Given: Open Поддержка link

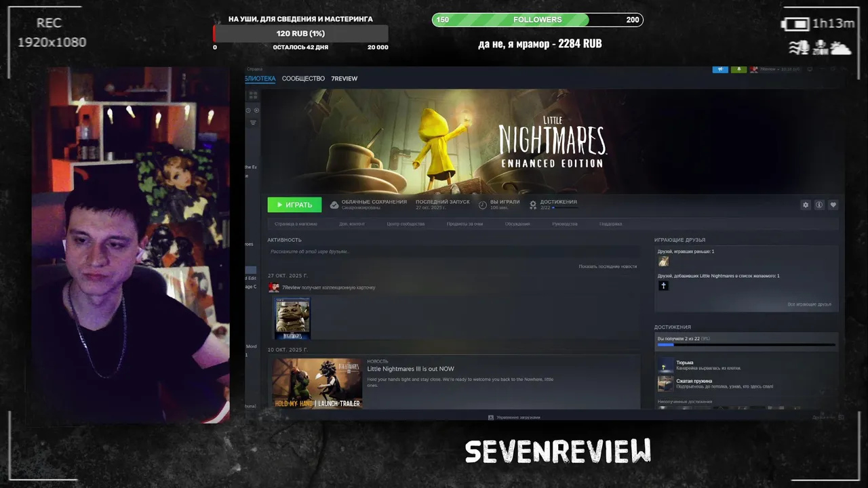Looking at the screenshot, I should click(x=610, y=224).
